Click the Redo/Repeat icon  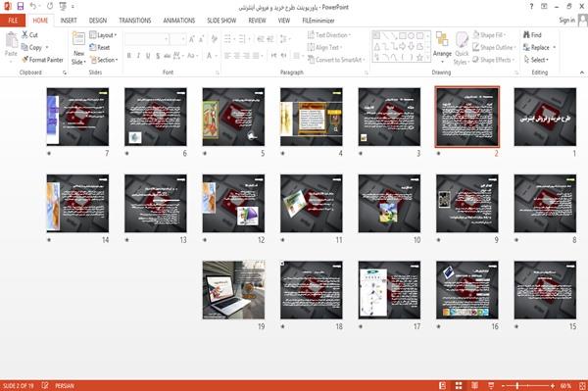point(50,6)
